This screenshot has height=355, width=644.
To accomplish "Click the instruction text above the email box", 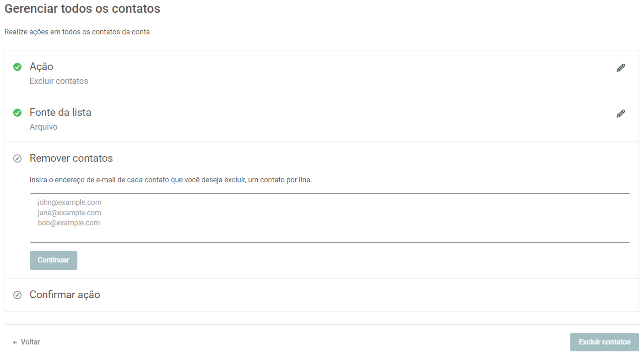I will (171, 180).
